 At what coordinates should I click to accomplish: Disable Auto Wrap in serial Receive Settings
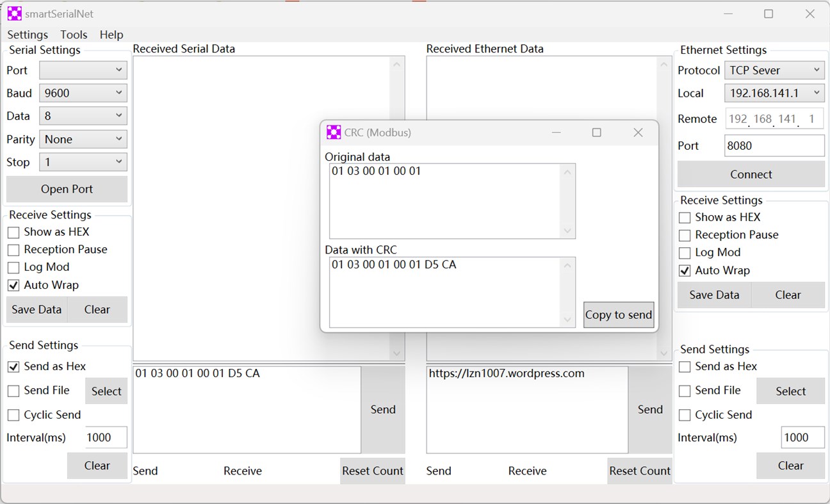[13, 285]
